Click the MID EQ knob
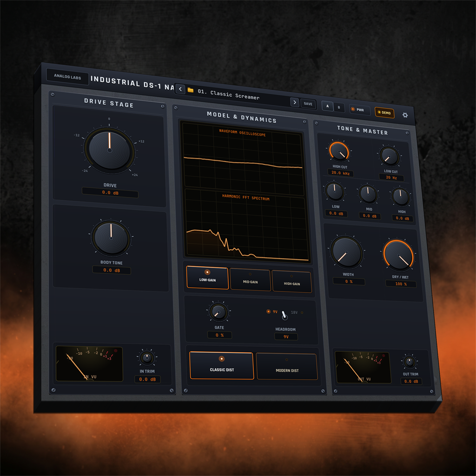 (368, 194)
